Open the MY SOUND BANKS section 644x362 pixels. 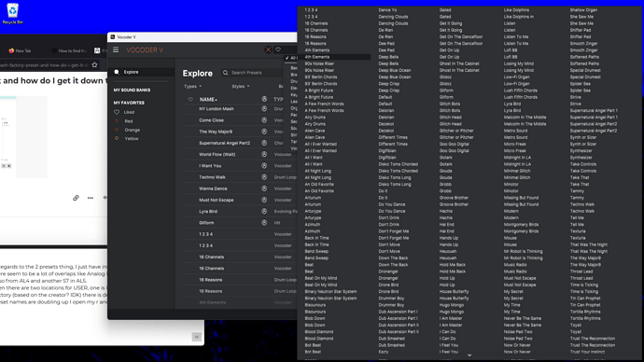point(132,90)
